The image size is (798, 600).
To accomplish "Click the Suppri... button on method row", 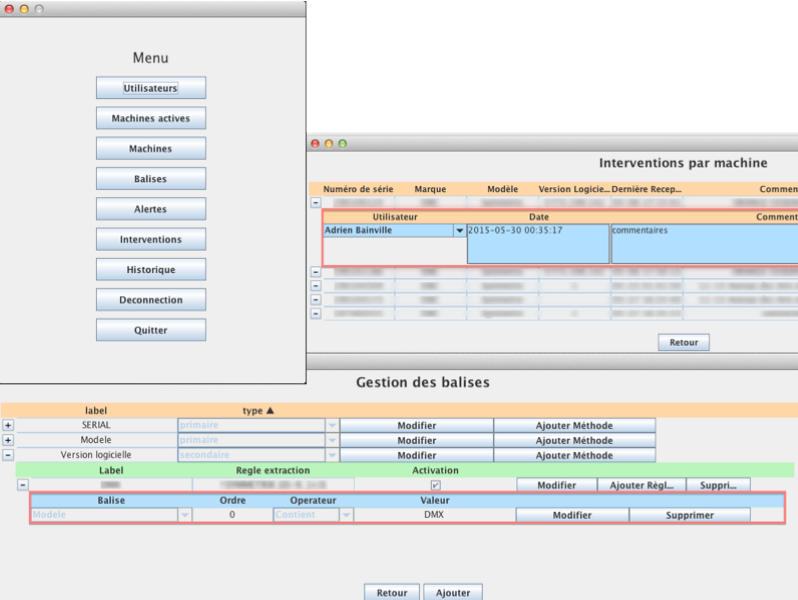I will click(x=718, y=485).
